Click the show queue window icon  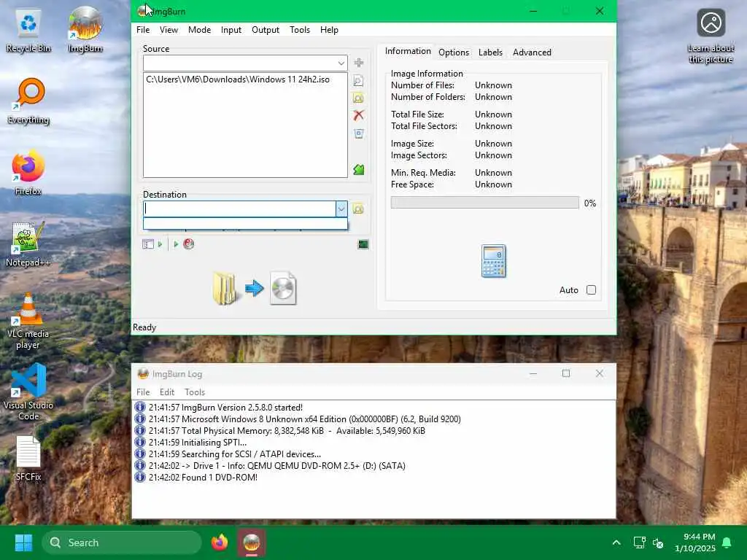148,244
